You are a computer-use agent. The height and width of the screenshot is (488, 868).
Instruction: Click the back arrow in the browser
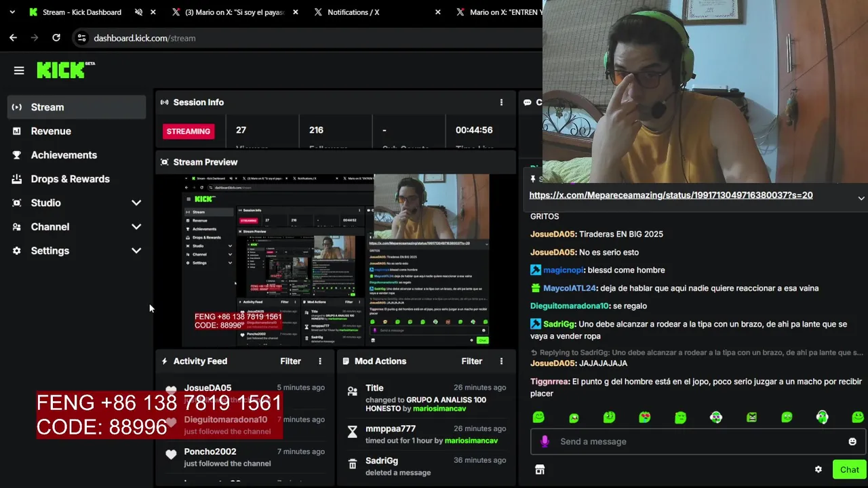[x=13, y=38]
